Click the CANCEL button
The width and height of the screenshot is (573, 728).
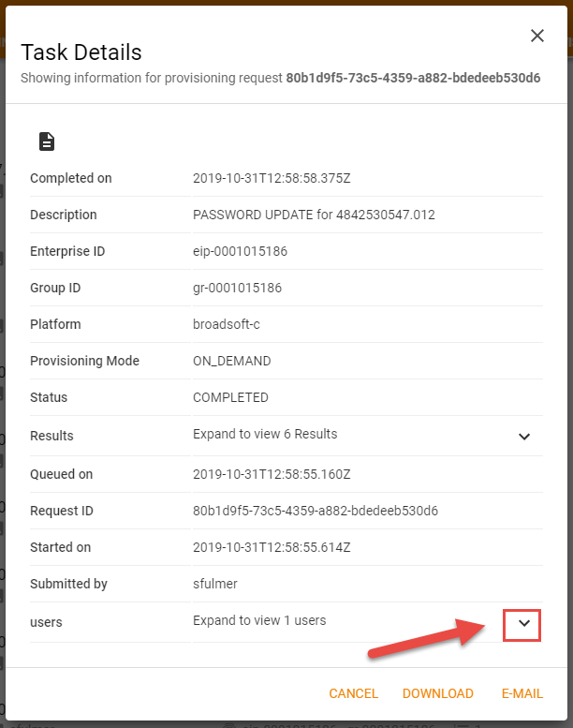tap(353, 693)
